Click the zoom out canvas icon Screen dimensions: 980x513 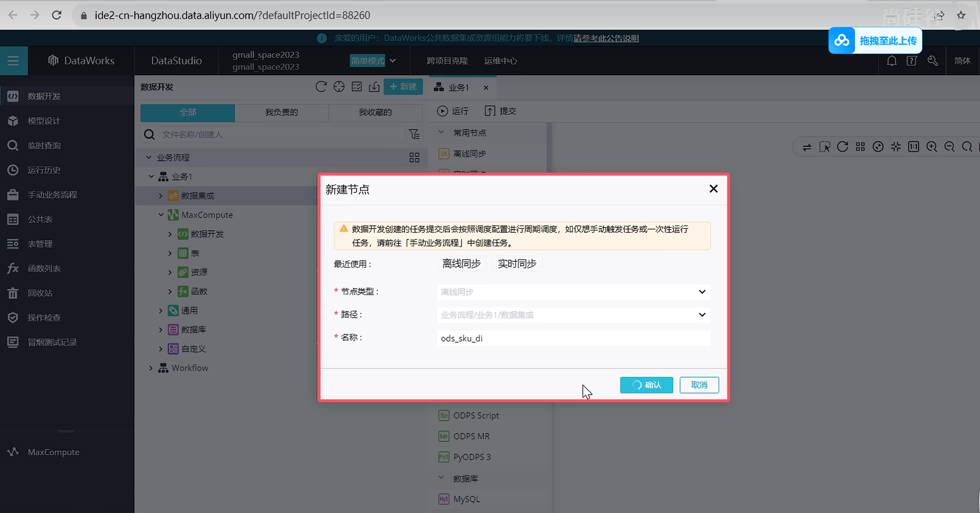click(x=949, y=147)
